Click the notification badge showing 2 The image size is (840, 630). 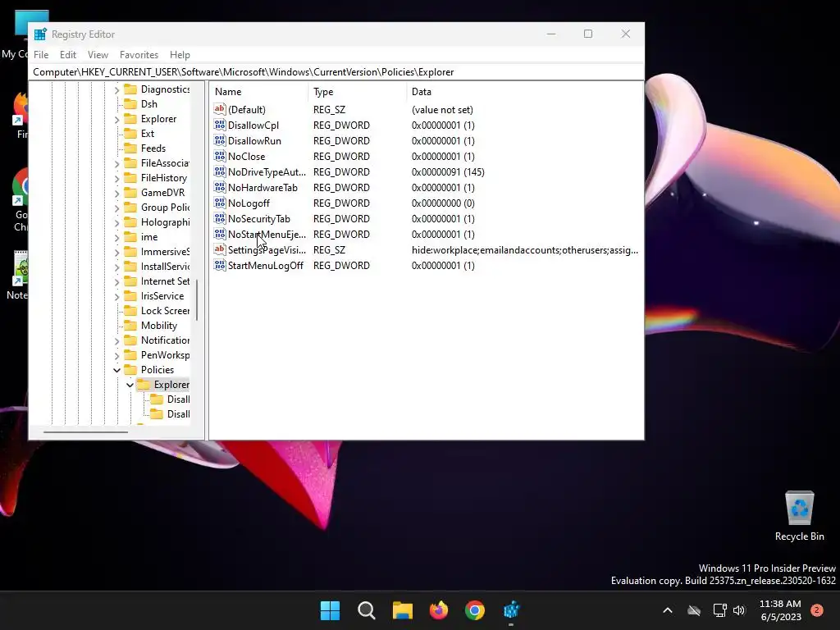click(x=817, y=610)
